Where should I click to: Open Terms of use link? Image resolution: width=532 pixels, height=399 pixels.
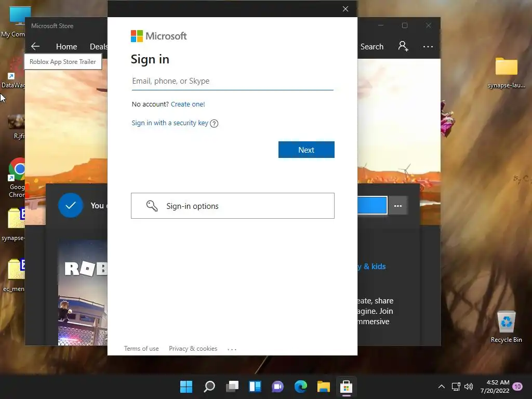point(141,349)
